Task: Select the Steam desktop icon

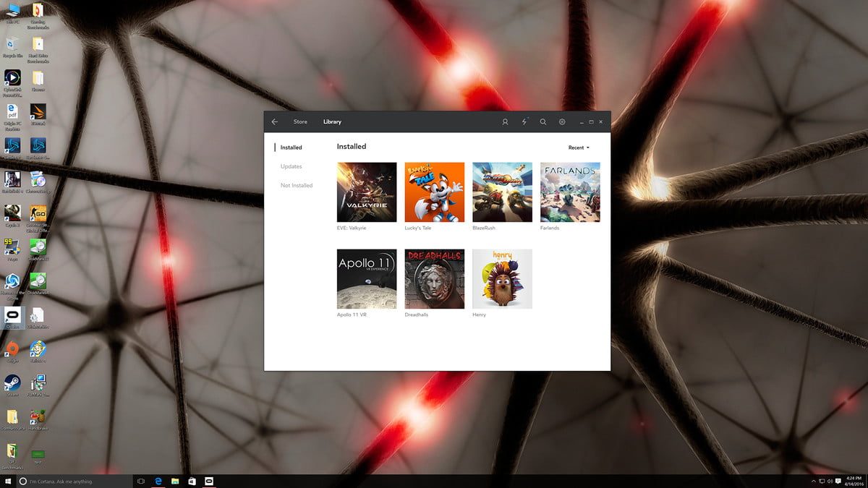Action: pos(12,385)
